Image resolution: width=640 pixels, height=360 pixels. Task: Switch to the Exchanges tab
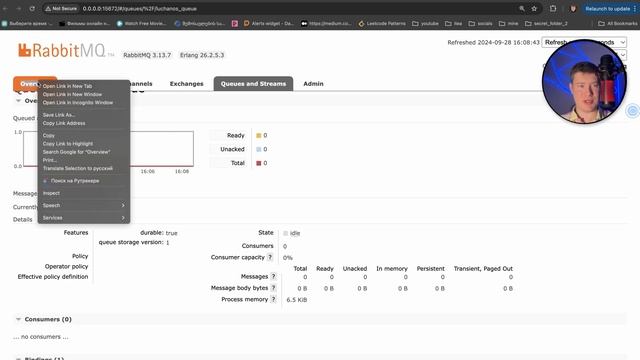coord(187,84)
